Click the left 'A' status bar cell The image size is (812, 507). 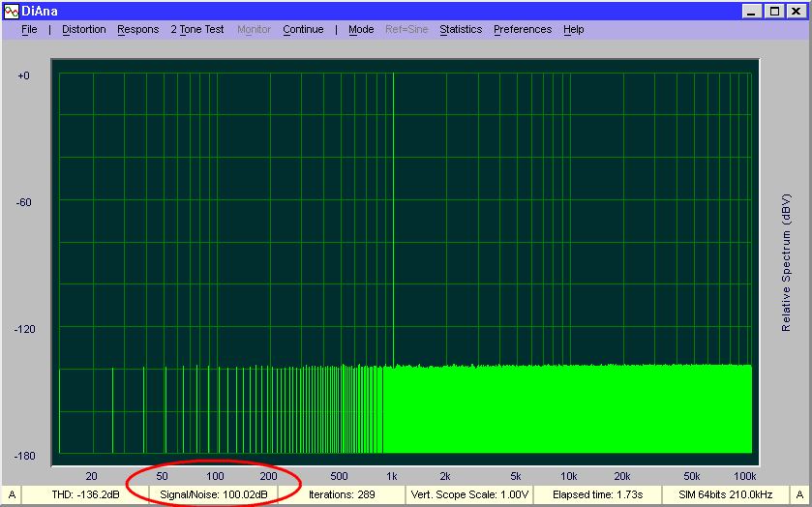point(12,494)
